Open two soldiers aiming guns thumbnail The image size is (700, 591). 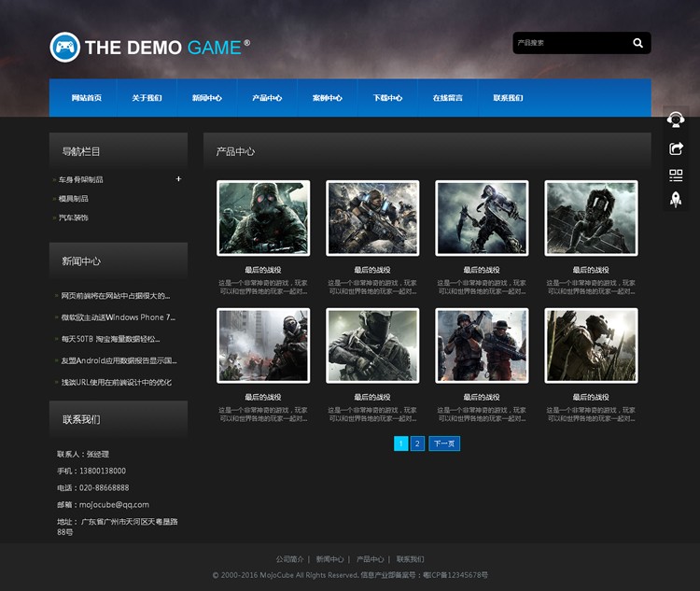[x=482, y=345]
